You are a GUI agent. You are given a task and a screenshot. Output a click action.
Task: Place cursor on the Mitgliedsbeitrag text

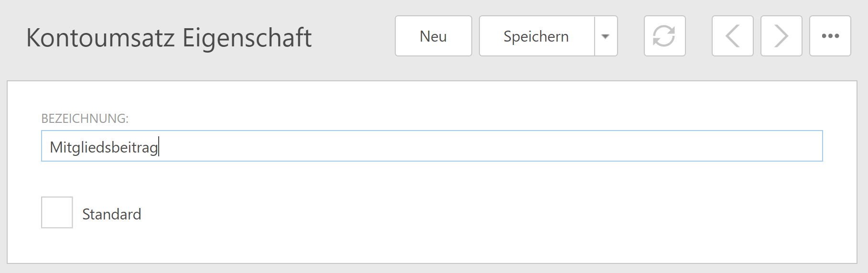point(104,147)
